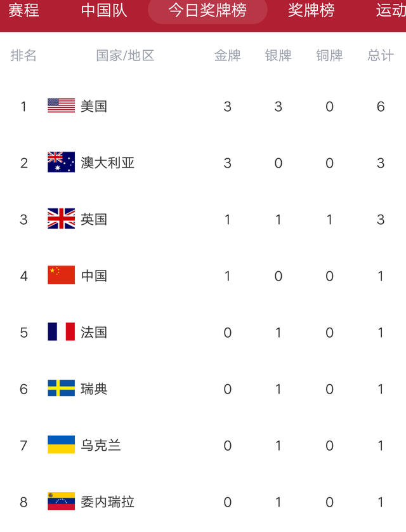Click the 金牌 column header
The height and width of the screenshot is (532, 406).
(x=227, y=55)
